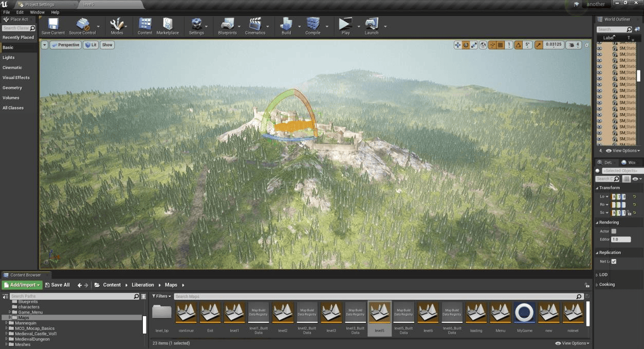Reset Location to default arrow
Viewport: 644px width, 349px height.
click(x=634, y=197)
